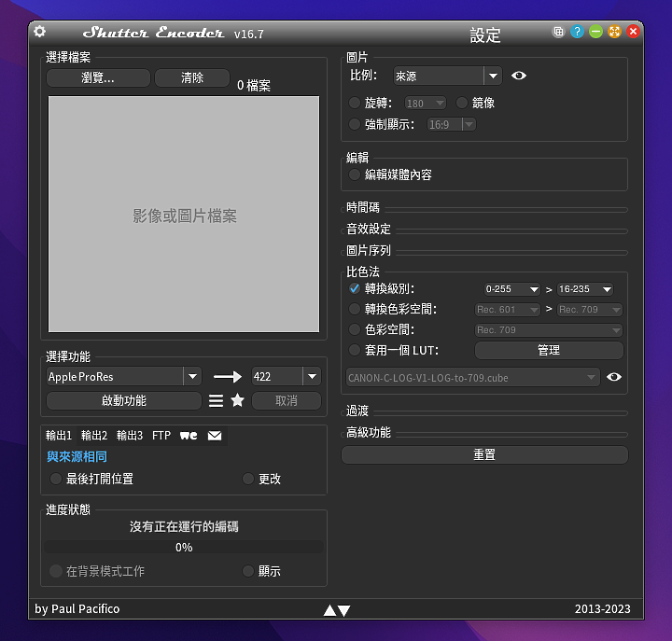The height and width of the screenshot is (641, 672).
Task: Open the 16:9 aspect dropdown
Action: coord(452,125)
